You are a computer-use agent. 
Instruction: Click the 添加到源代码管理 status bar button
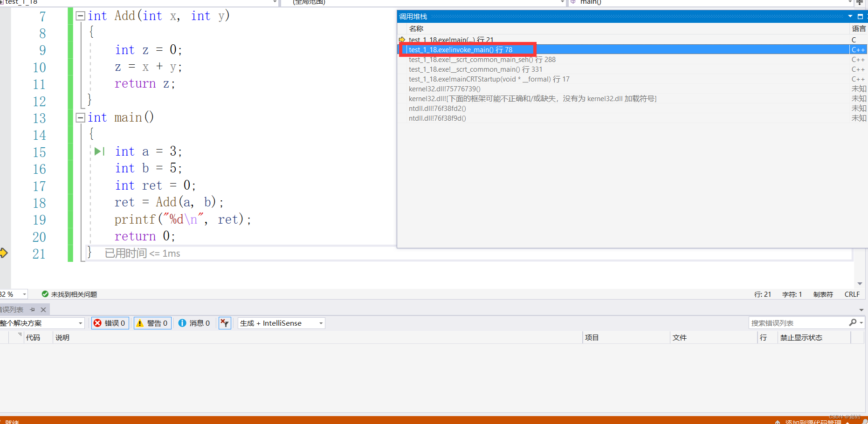813,421
